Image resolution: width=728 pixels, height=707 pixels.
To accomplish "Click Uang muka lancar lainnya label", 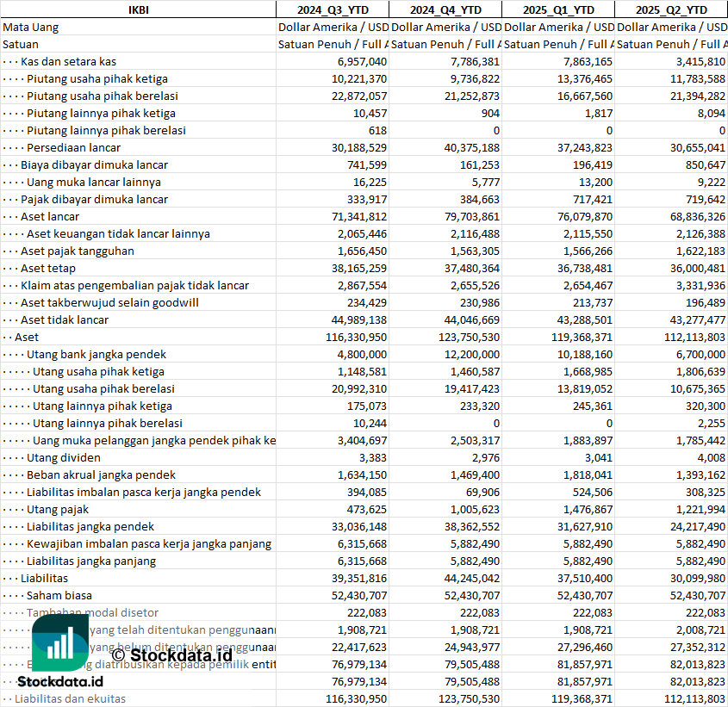I will click(x=93, y=182).
